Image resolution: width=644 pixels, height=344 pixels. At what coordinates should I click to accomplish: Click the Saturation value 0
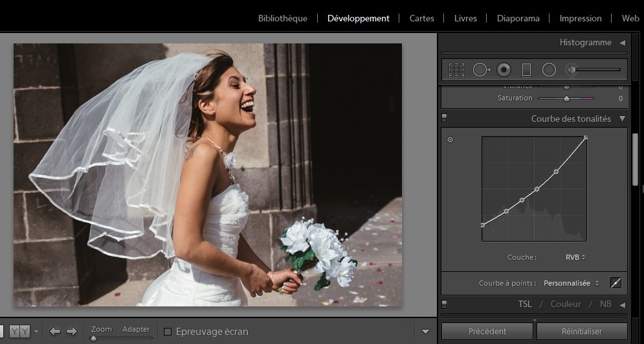(620, 98)
